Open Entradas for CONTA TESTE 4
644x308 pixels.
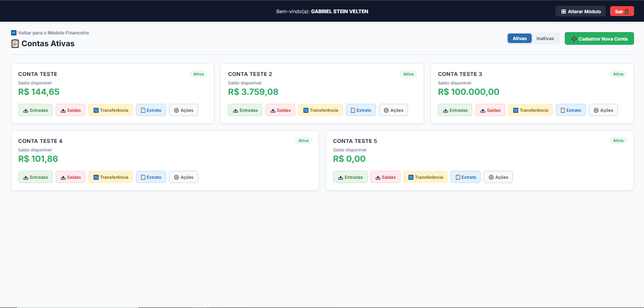pyautogui.click(x=36, y=177)
